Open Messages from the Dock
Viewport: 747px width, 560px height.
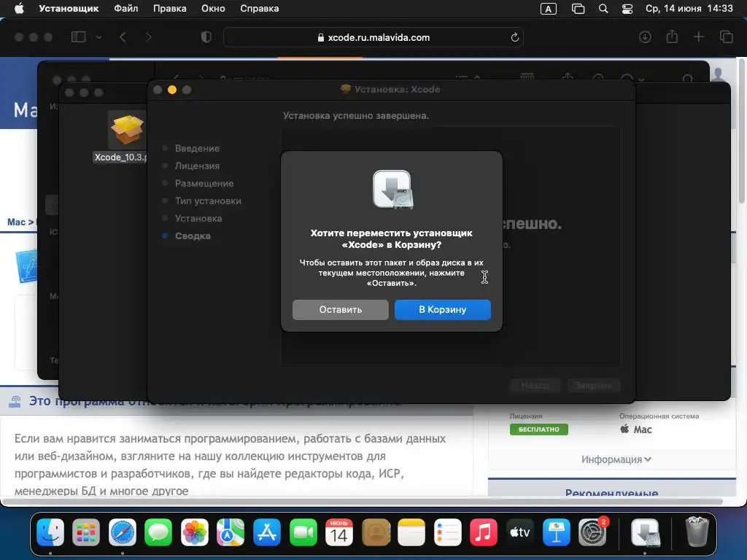(158, 532)
